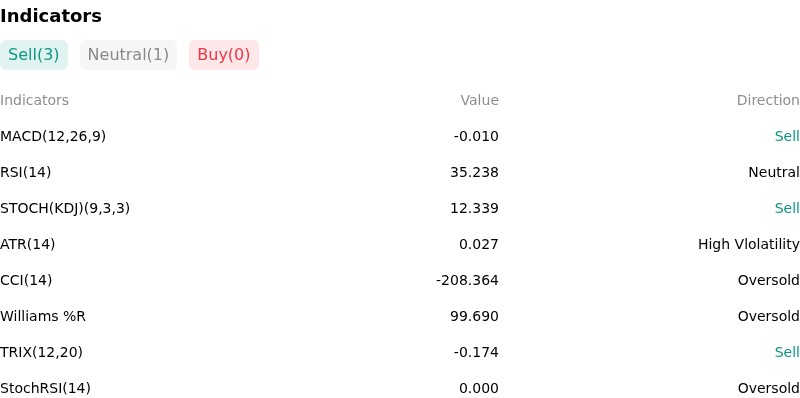Screen dimensions: 800x398
Task: Select the Sell(3) filter chip
Action: (34, 55)
